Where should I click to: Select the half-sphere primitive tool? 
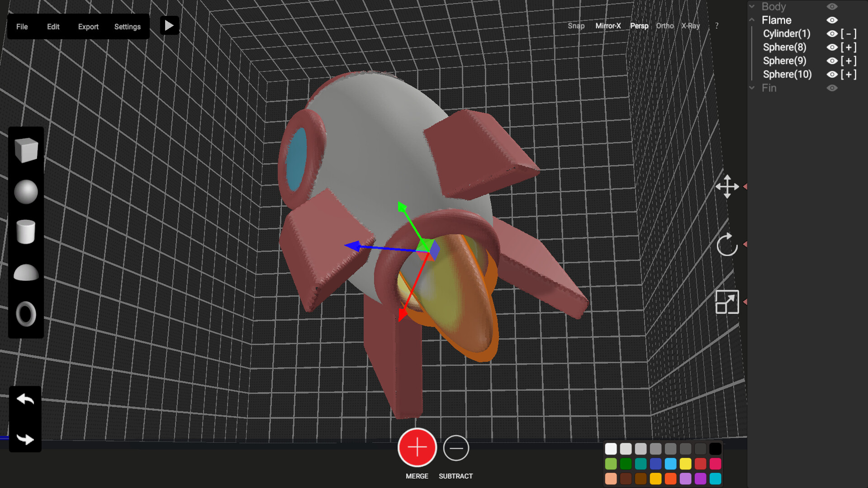pos(26,272)
